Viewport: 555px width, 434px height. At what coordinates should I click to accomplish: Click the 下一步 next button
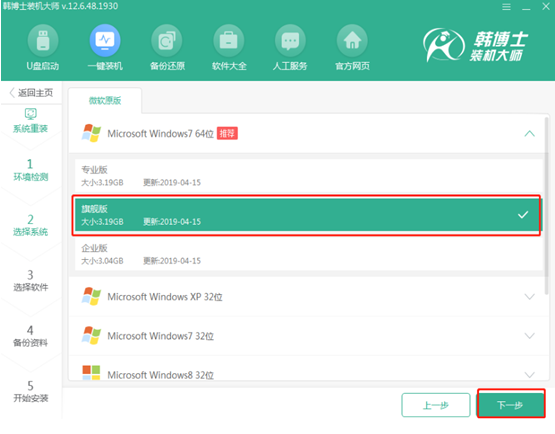pyautogui.click(x=511, y=405)
